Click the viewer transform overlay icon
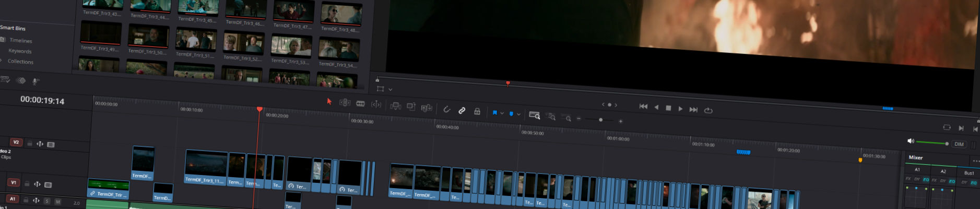Viewport: 980px width, 209px height. [x=380, y=89]
